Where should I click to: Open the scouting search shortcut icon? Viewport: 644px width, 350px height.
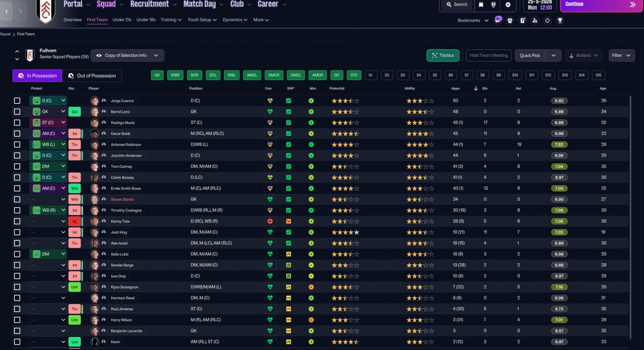535,21
